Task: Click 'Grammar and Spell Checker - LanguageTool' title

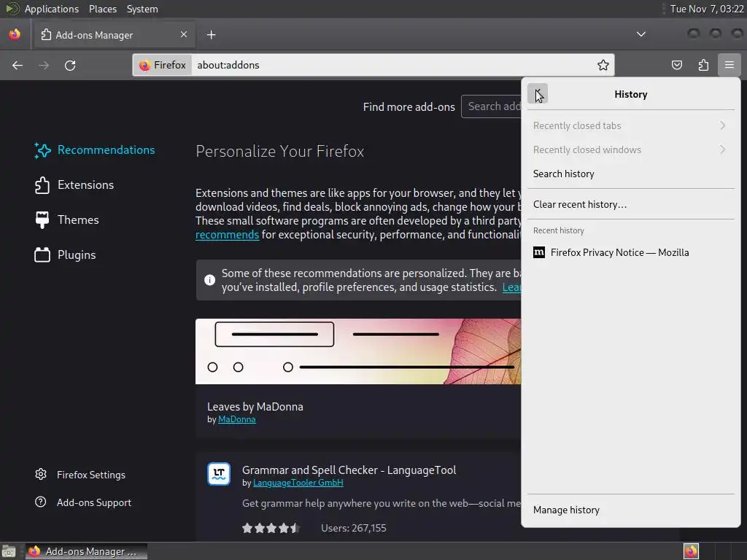Action: (349, 470)
